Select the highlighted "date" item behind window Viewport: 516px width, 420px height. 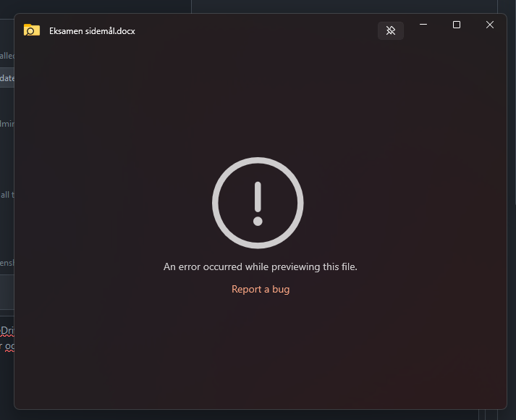tap(7, 77)
